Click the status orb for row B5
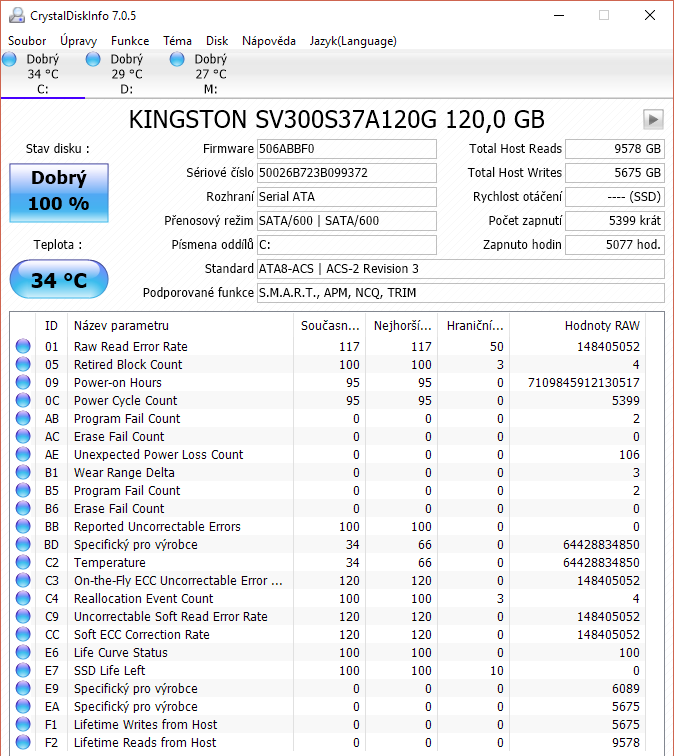Image resolution: width=674 pixels, height=756 pixels. click(23, 490)
